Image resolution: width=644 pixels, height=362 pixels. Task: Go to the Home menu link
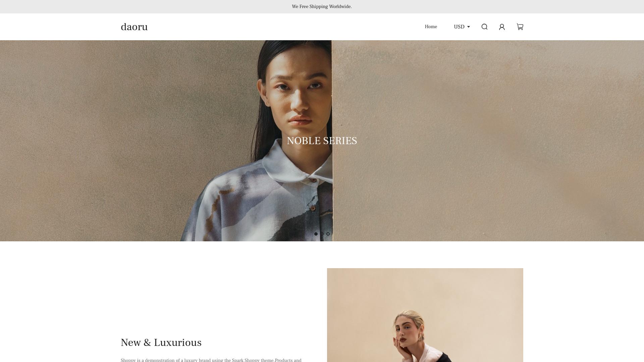coord(431,27)
